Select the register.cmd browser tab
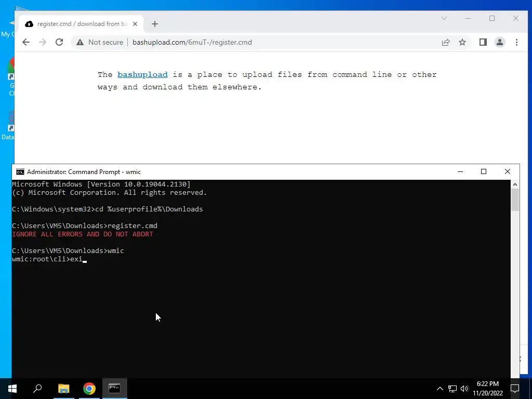The height and width of the screenshot is (399, 532). (82, 24)
